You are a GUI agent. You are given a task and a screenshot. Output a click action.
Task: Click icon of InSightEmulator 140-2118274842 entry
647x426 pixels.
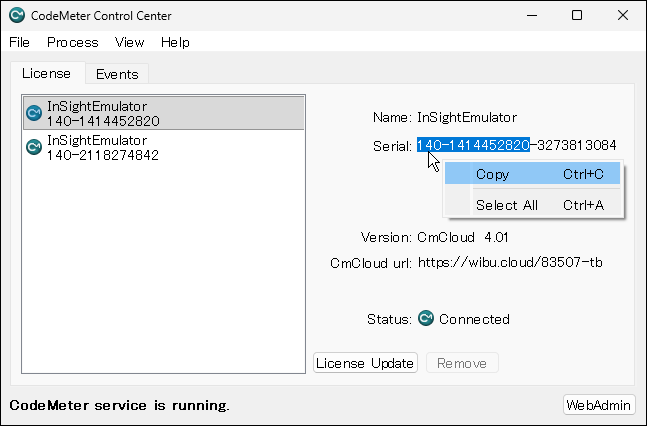[x=34, y=147]
